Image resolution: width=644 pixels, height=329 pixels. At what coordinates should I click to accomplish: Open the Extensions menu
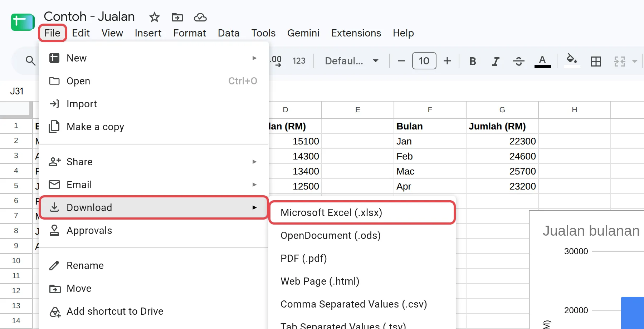click(x=356, y=33)
